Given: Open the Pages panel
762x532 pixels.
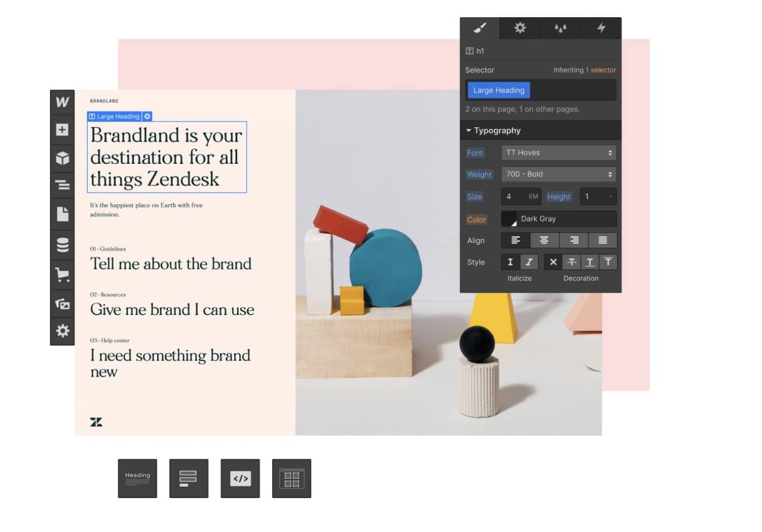Looking at the screenshot, I should [x=62, y=214].
